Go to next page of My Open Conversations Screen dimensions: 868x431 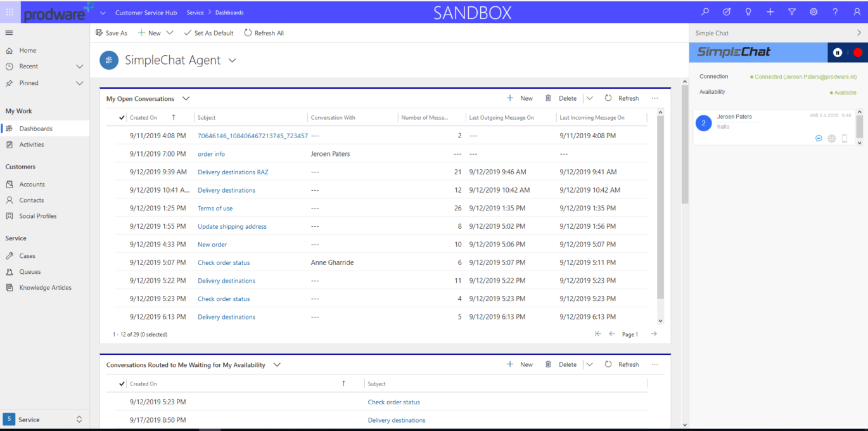(x=654, y=334)
